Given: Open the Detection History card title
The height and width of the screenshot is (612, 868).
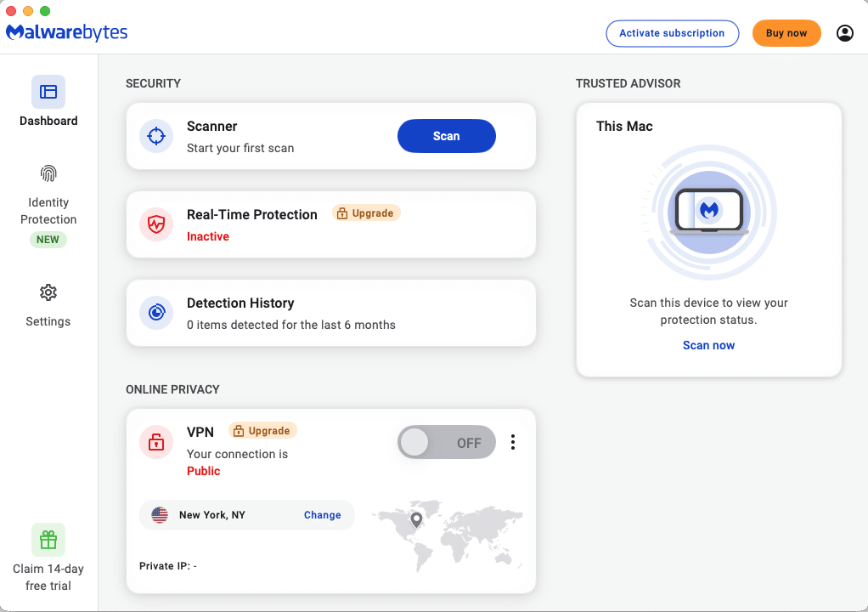Looking at the screenshot, I should (240, 303).
